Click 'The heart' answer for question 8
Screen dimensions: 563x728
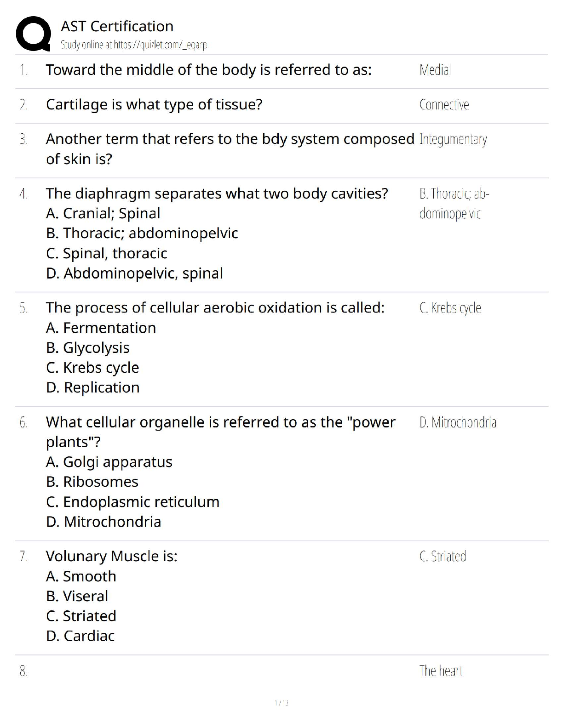pyautogui.click(x=441, y=671)
